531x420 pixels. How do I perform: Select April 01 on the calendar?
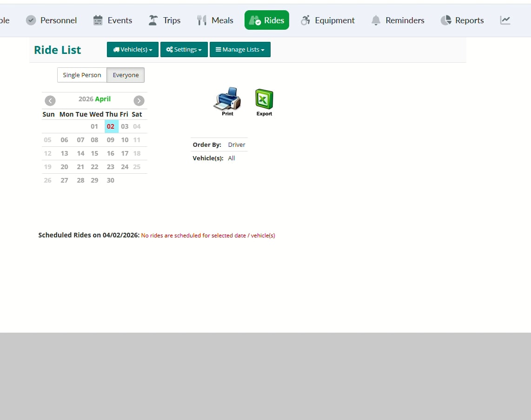(x=94, y=126)
